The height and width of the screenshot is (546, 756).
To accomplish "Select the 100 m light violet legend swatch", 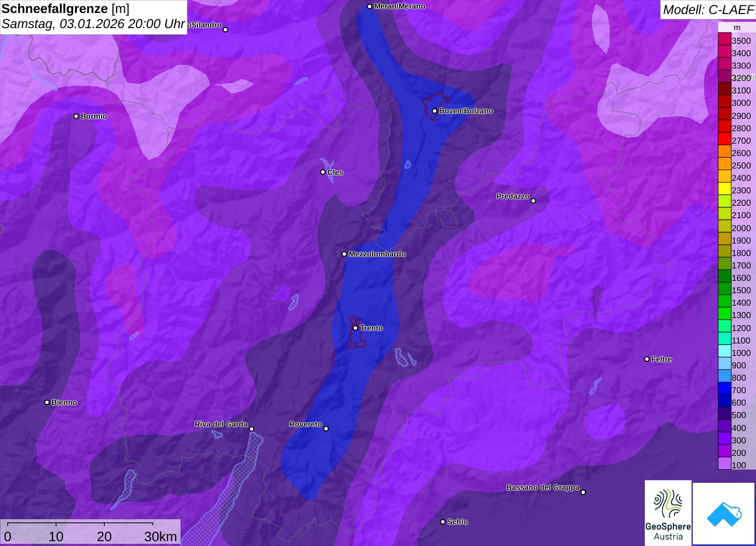I will tap(725, 464).
